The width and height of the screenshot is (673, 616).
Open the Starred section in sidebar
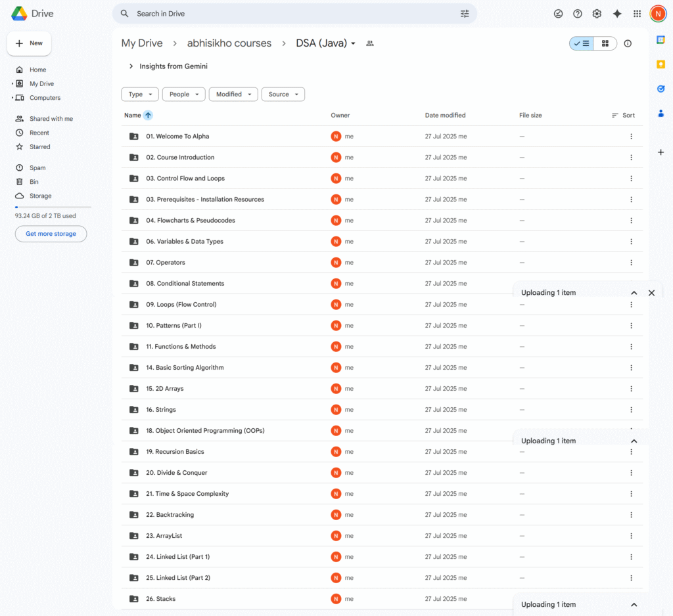click(39, 147)
